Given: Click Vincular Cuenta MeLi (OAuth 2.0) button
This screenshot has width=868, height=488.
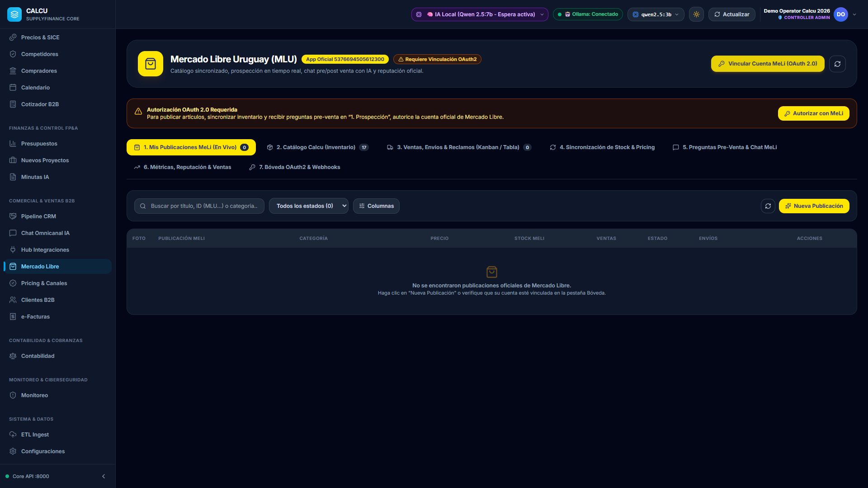Looking at the screenshot, I should 768,64.
